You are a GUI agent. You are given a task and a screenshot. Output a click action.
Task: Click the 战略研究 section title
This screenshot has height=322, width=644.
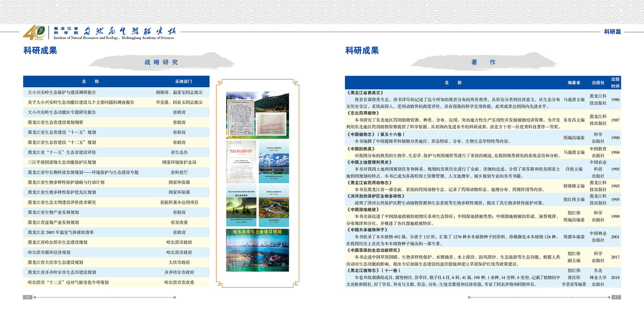(x=161, y=62)
